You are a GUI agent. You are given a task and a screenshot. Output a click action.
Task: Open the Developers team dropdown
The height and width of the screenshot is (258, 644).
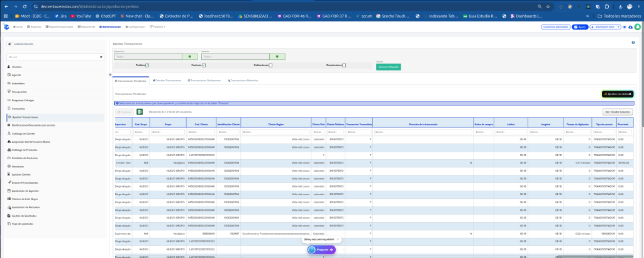[x=605, y=26]
